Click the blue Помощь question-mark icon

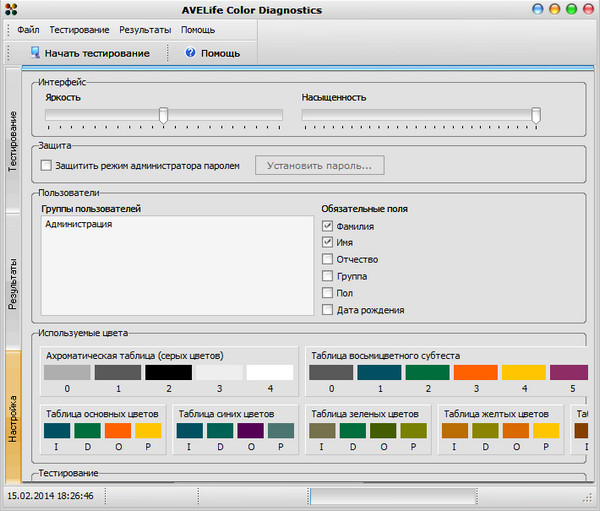click(x=190, y=53)
